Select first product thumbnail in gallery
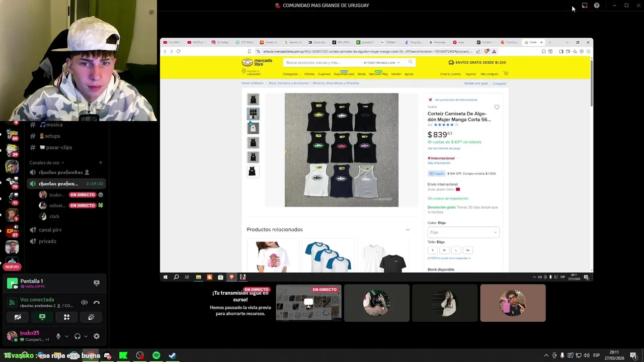 [253, 100]
